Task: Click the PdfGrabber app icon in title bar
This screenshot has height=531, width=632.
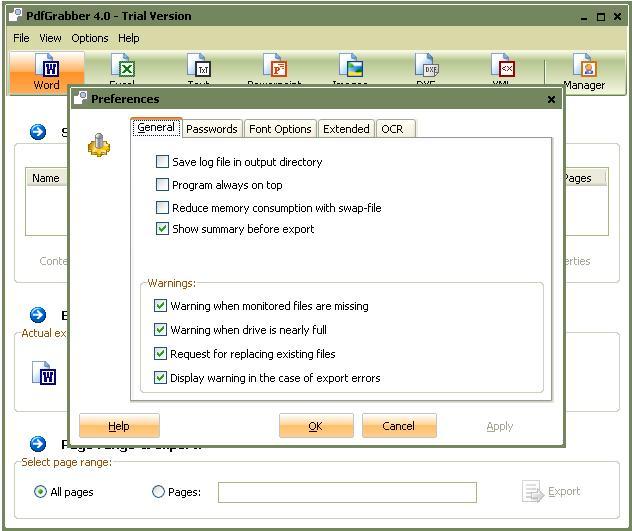Action: tap(15, 15)
